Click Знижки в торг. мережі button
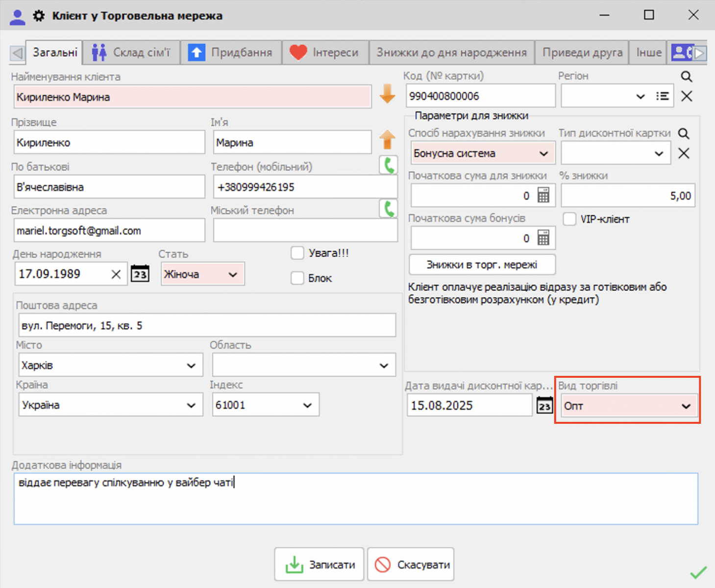Image resolution: width=715 pixels, height=588 pixels. (x=482, y=265)
